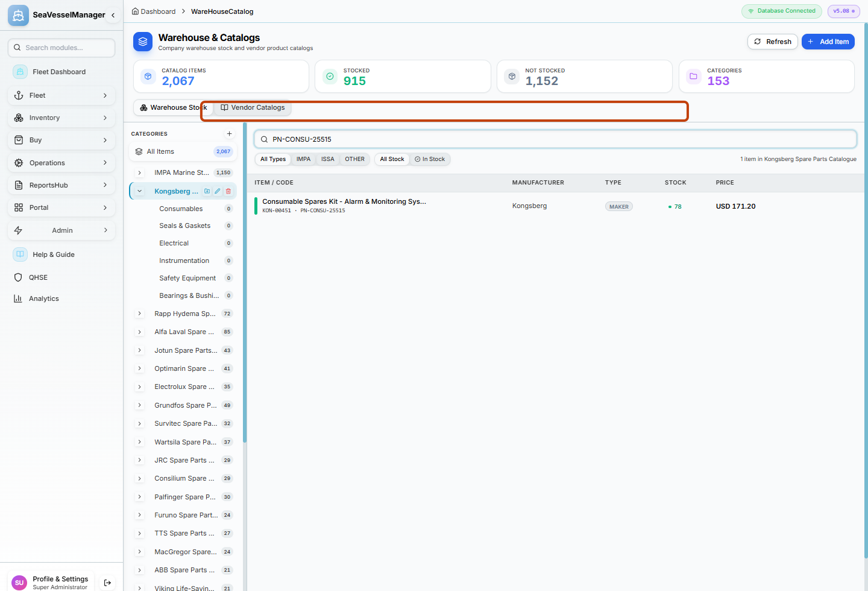Viewport: 868px width, 591px height.
Task: Filter by All Types
Action: click(273, 159)
